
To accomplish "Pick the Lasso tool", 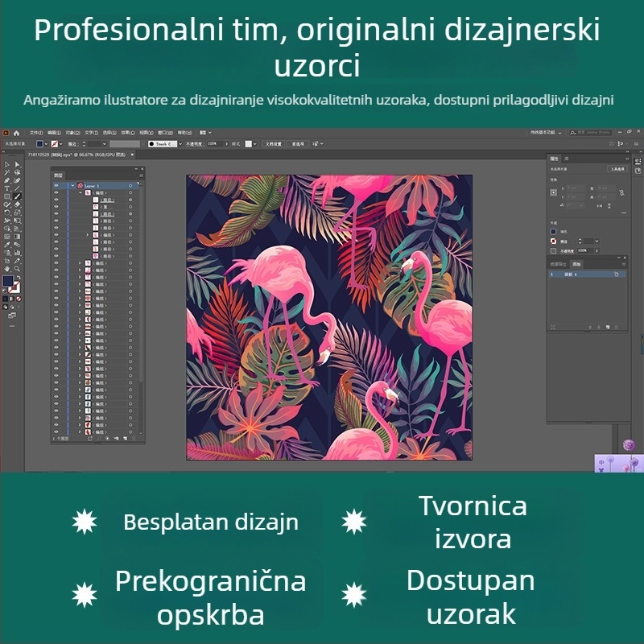I will coord(17,172).
